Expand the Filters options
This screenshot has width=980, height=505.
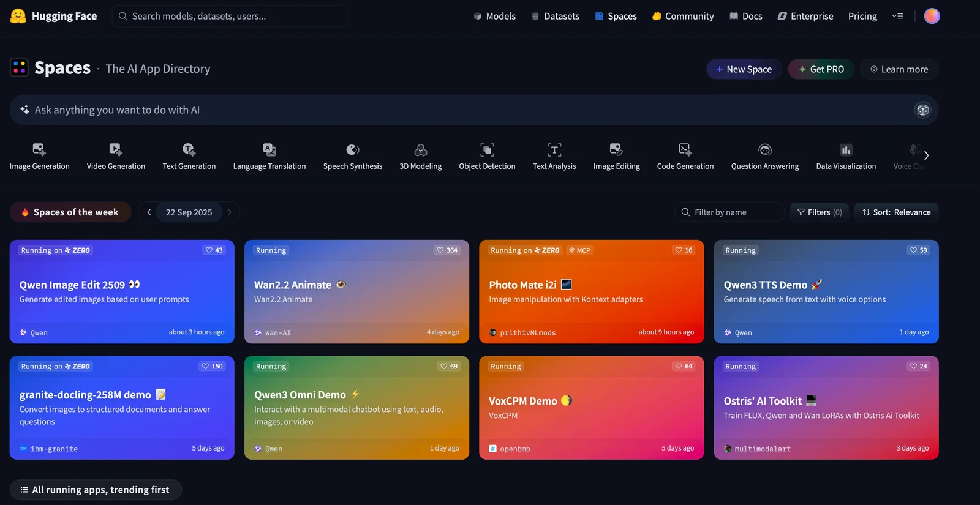click(x=819, y=212)
